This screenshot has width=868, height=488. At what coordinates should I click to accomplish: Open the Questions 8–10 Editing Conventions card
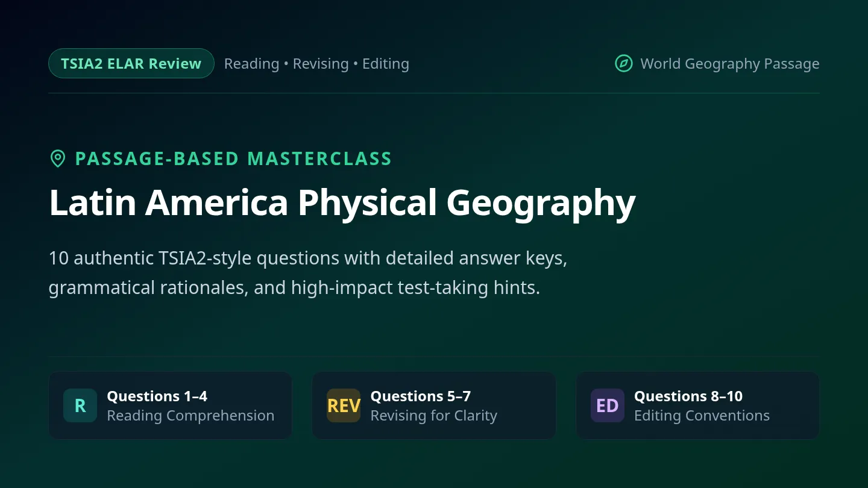click(x=697, y=405)
